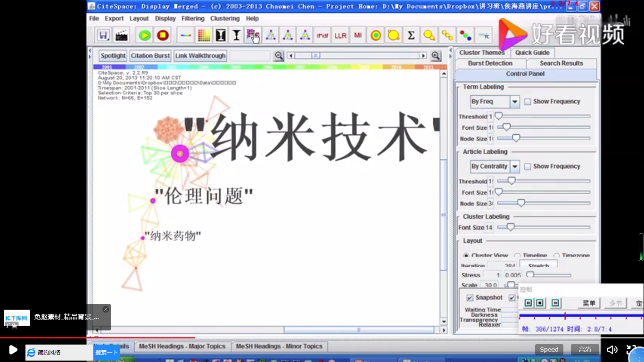Open the Display menu
This screenshot has height=362, width=644.
[165, 18]
